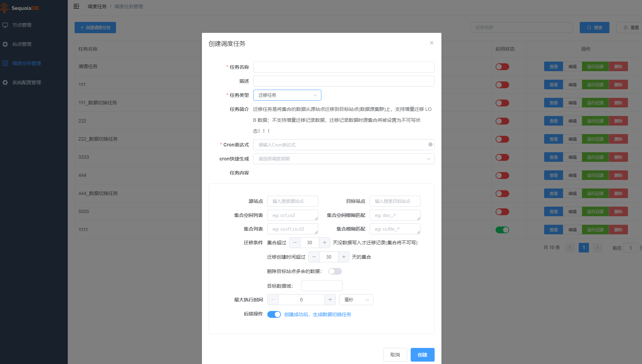The height and width of the screenshot is (364, 642).
Task: Go to previous page arrow in pagination
Action: pos(570,247)
